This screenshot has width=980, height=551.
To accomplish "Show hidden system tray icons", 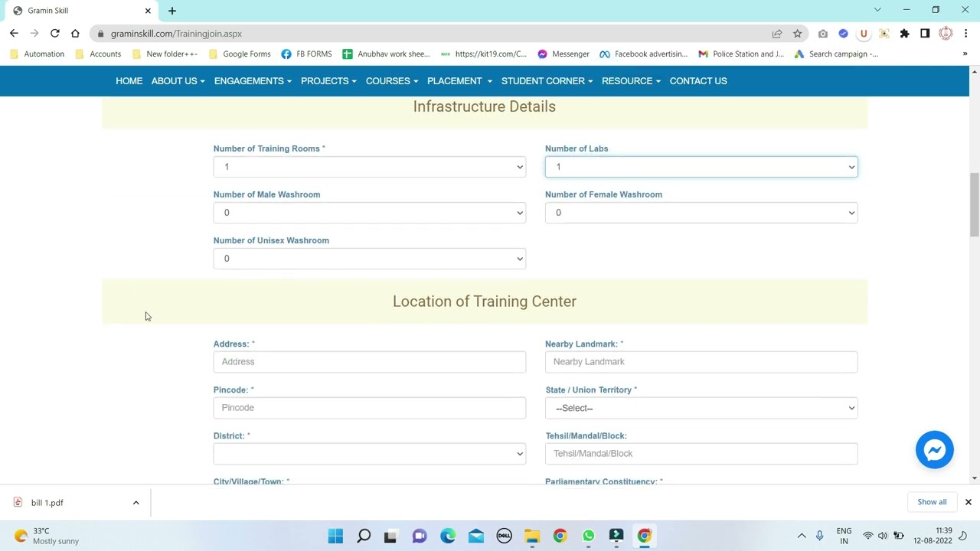I will (802, 536).
